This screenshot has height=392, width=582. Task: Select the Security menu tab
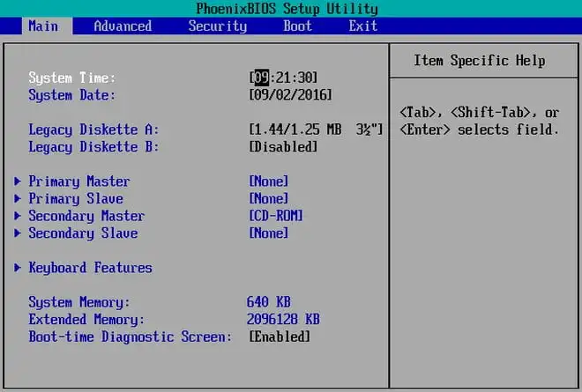coord(217,26)
